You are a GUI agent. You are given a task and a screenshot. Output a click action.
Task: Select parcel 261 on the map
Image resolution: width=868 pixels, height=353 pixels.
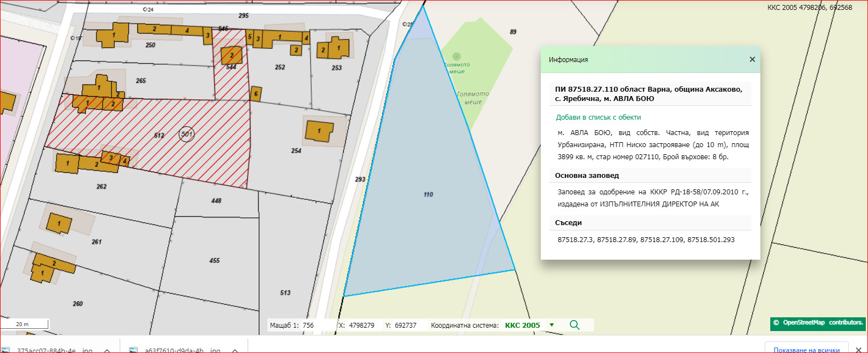point(97,242)
